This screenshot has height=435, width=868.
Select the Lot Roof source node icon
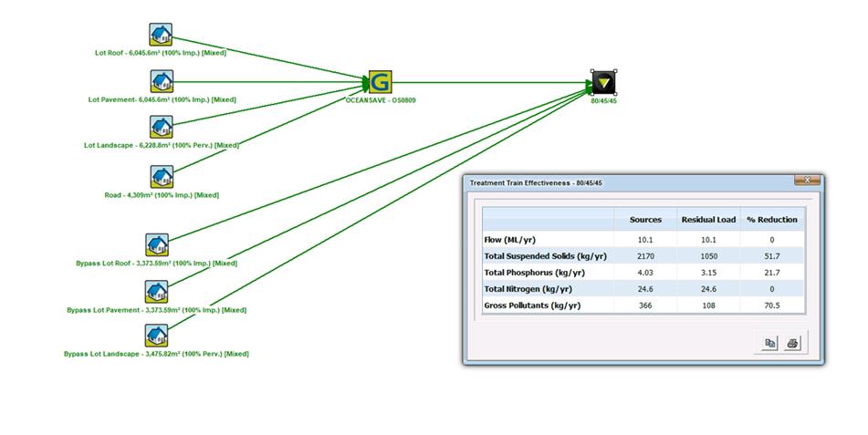(162, 36)
